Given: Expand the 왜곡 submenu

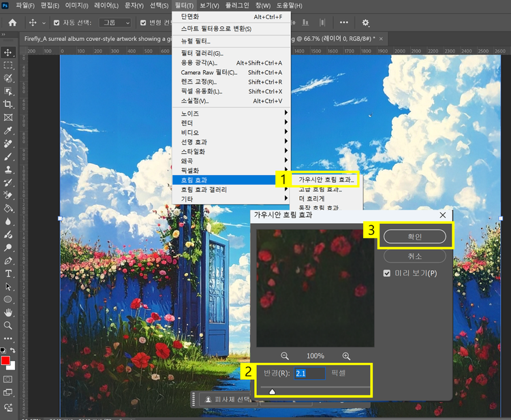Looking at the screenshot, I should (x=231, y=161).
